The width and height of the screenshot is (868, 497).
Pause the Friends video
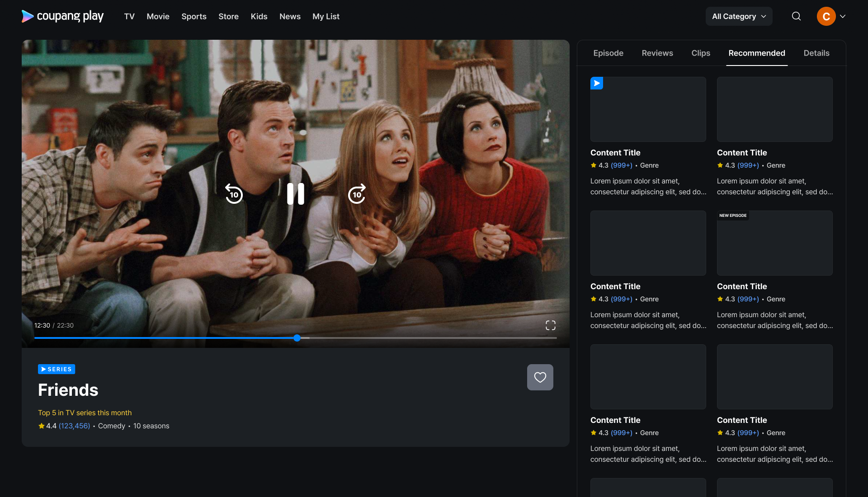click(x=296, y=194)
